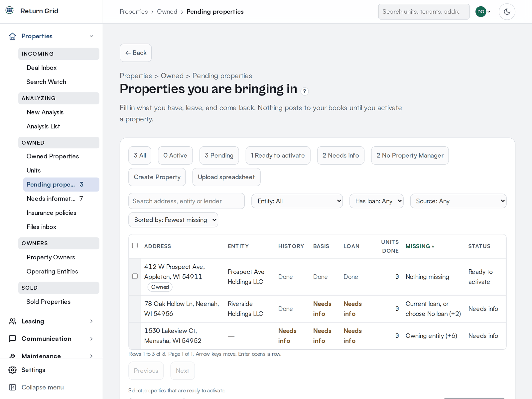The height and width of the screenshot is (399, 532).
Task: Click the Collapse menu panel icon
Action: pyautogui.click(x=12, y=387)
